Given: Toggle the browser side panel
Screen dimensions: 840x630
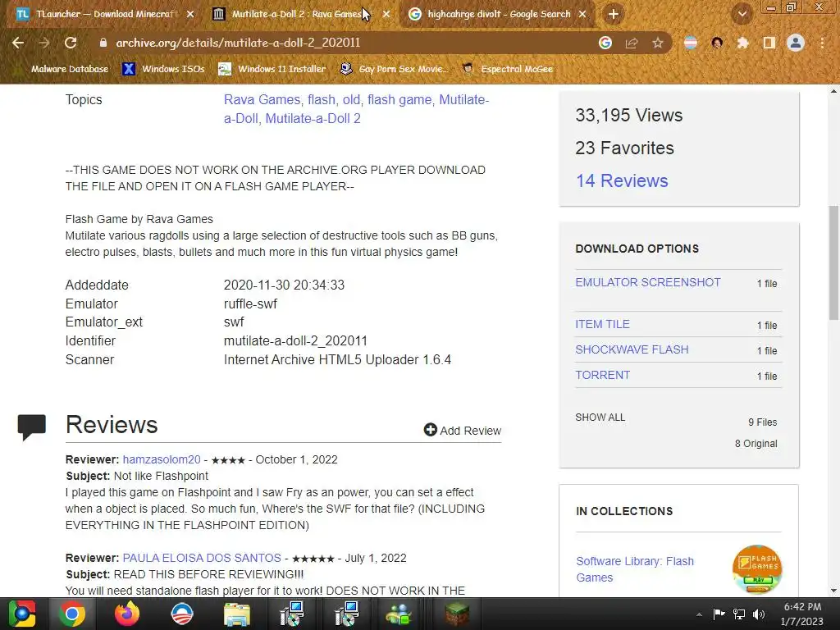Looking at the screenshot, I should click(x=769, y=43).
